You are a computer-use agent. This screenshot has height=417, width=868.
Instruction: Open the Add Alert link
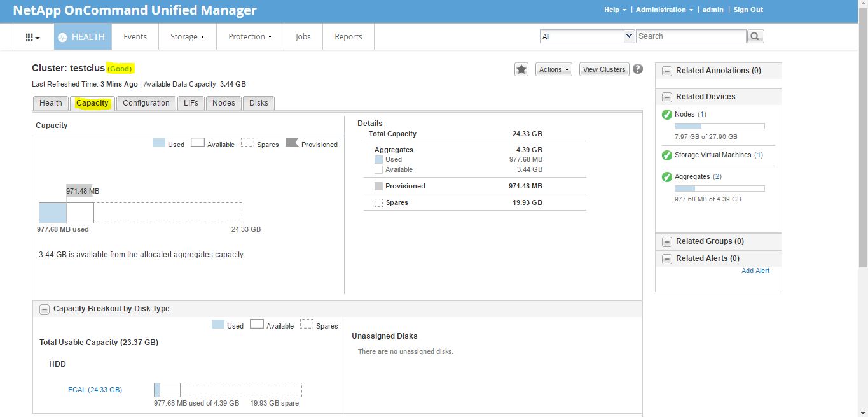click(755, 270)
